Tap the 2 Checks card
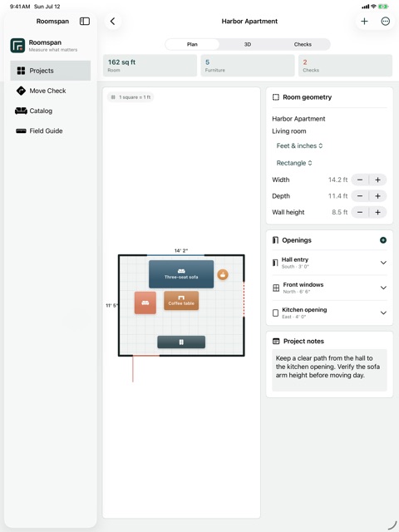 point(346,66)
